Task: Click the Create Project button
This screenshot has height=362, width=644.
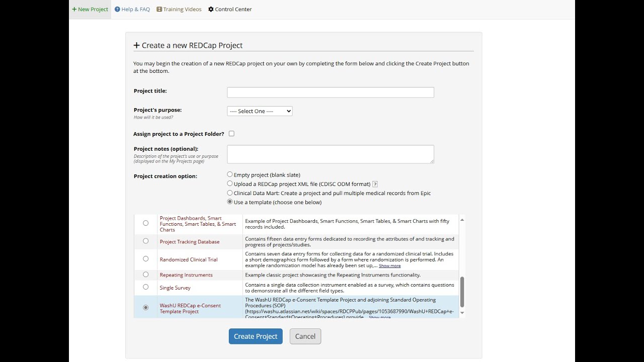Action: 256,336
